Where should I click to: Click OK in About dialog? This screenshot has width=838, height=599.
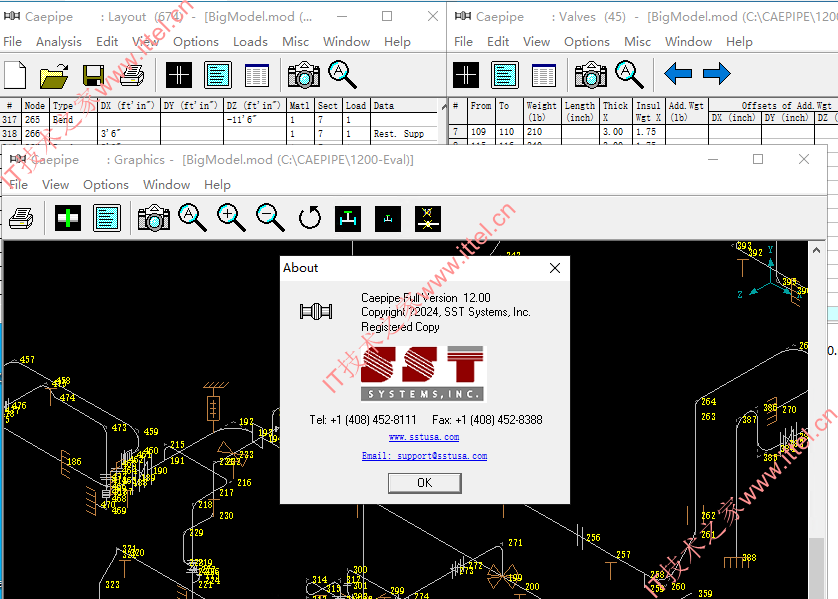point(425,483)
